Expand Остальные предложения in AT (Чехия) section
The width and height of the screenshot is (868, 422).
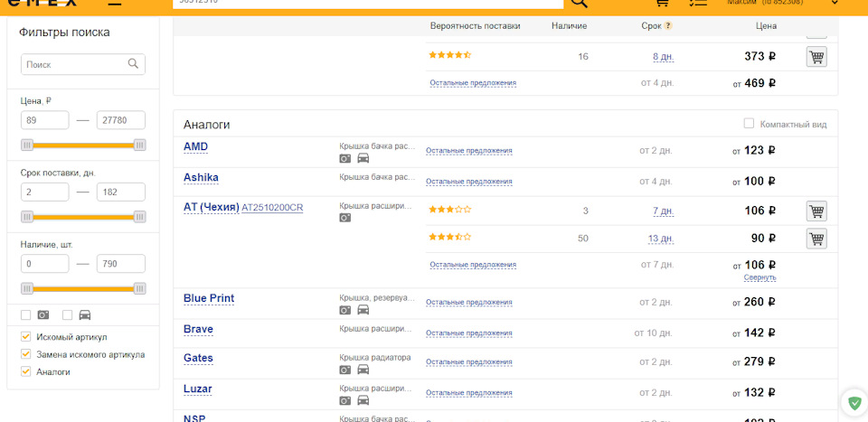pos(473,265)
